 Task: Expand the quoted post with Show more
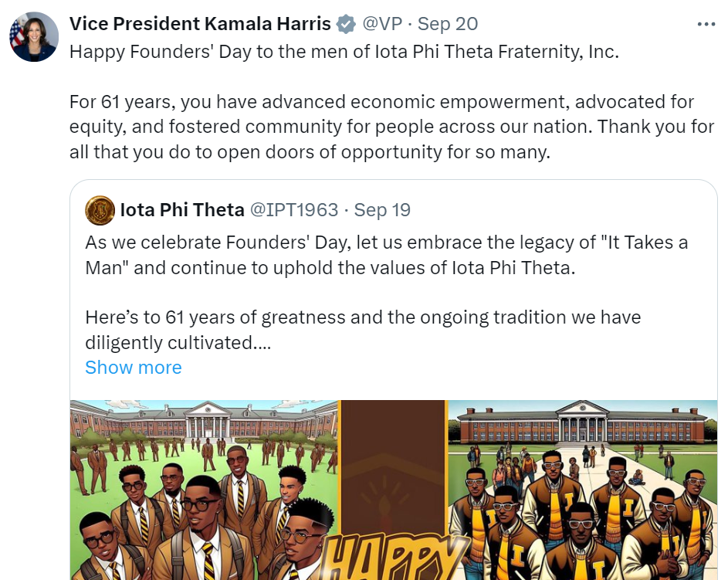point(134,368)
